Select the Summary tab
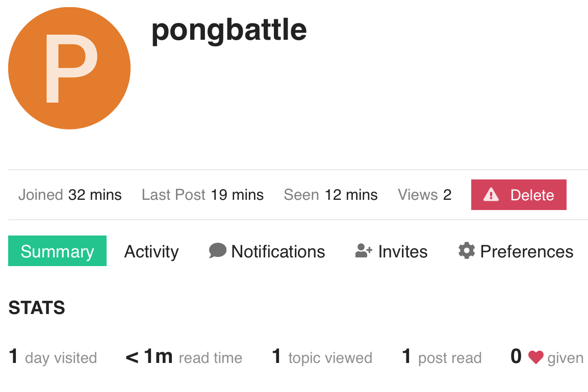 pos(57,251)
